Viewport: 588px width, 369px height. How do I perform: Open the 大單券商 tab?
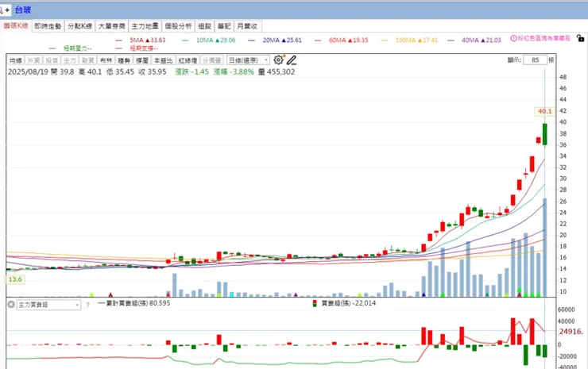tap(112, 26)
